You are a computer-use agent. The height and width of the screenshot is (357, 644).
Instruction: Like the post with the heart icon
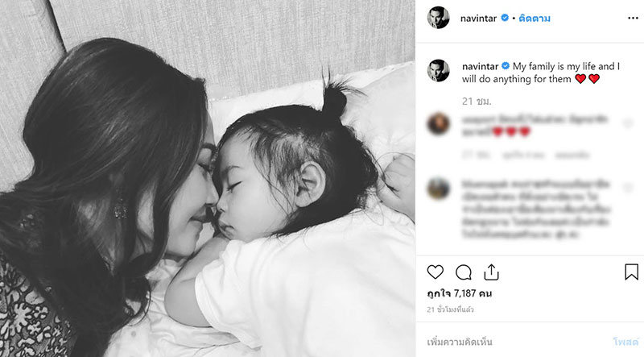tap(436, 272)
